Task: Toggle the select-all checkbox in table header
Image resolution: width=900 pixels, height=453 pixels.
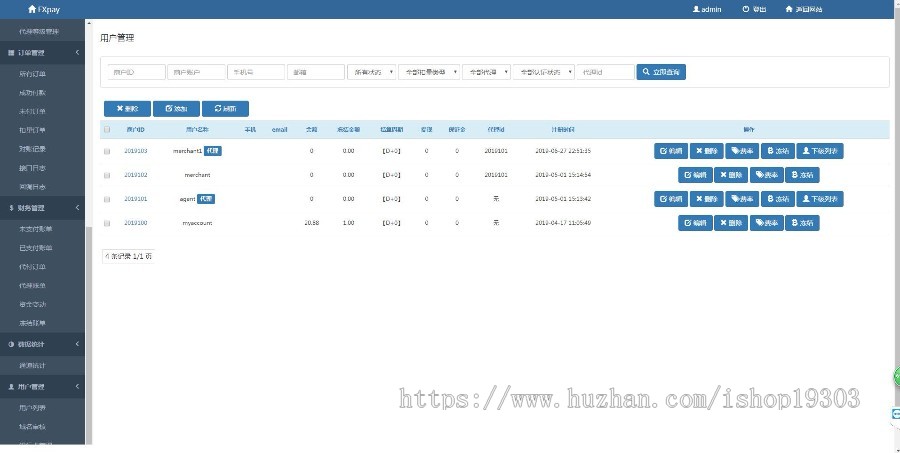Action: (x=107, y=130)
